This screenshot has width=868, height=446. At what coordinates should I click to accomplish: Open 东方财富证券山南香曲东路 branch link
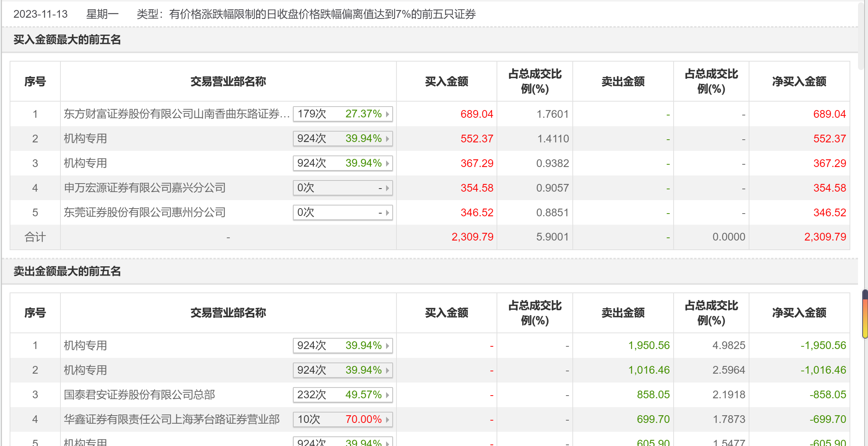pyautogui.click(x=176, y=114)
